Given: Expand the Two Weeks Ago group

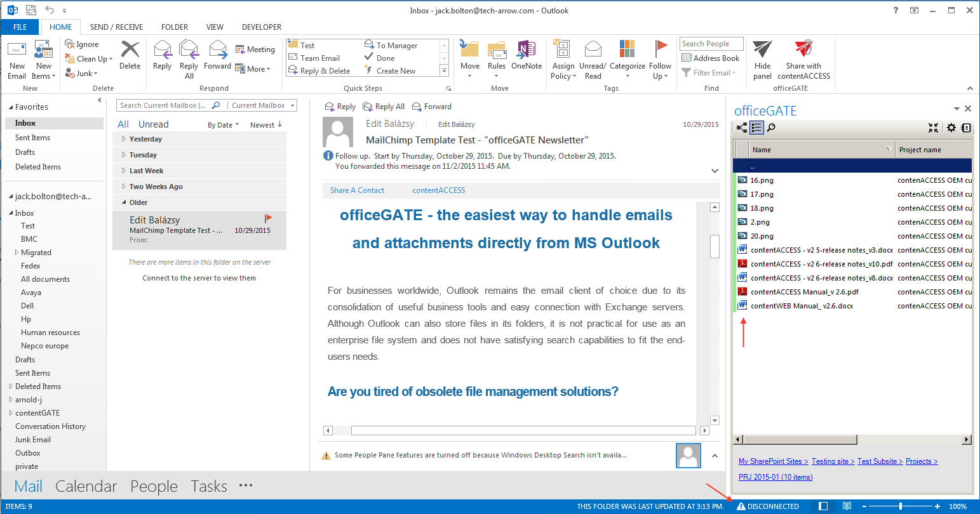Looking at the screenshot, I should [124, 187].
